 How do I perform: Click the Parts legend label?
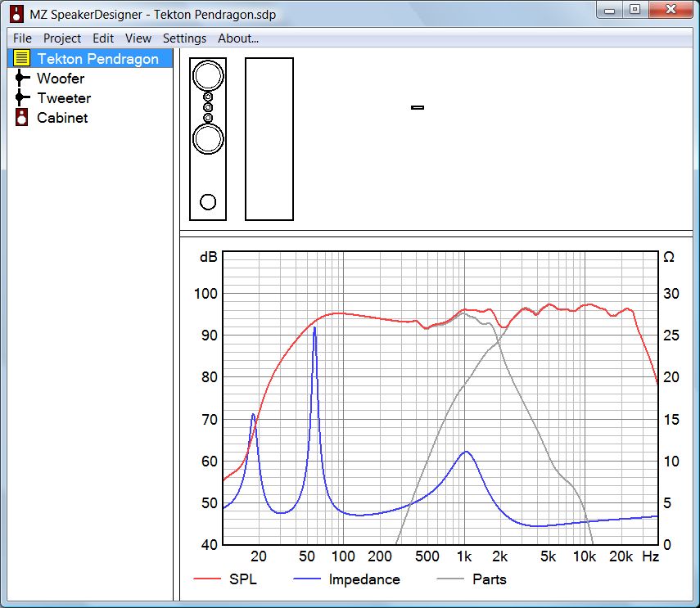coord(490,579)
